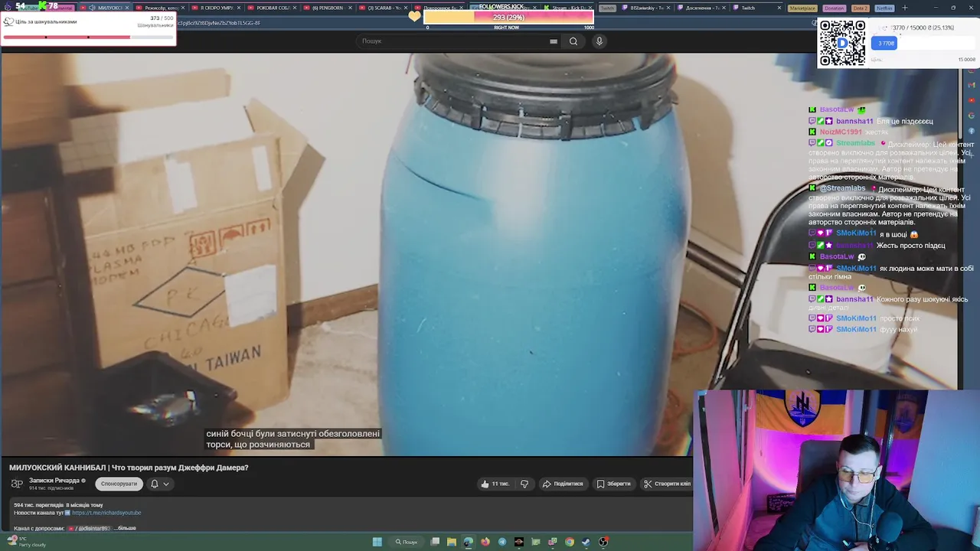Toggle notification bell for Записки Ричарда
Screen dimensions: 980x551
(x=154, y=484)
